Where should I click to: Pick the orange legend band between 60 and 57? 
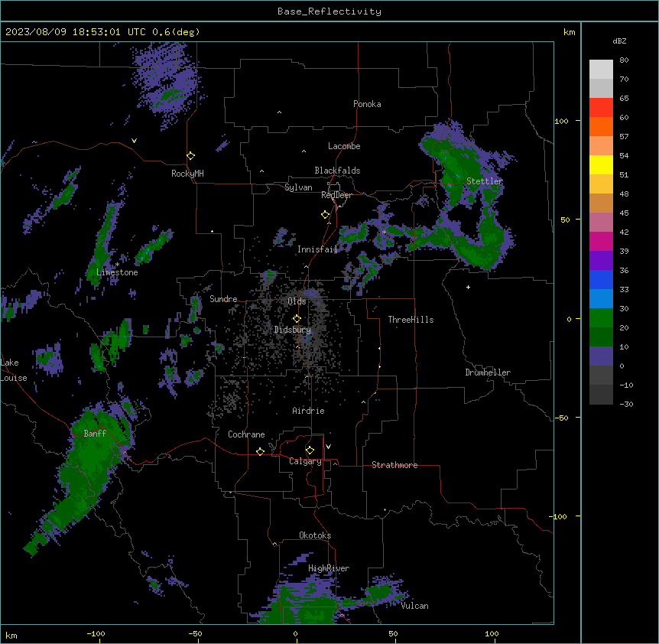pos(601,126)
